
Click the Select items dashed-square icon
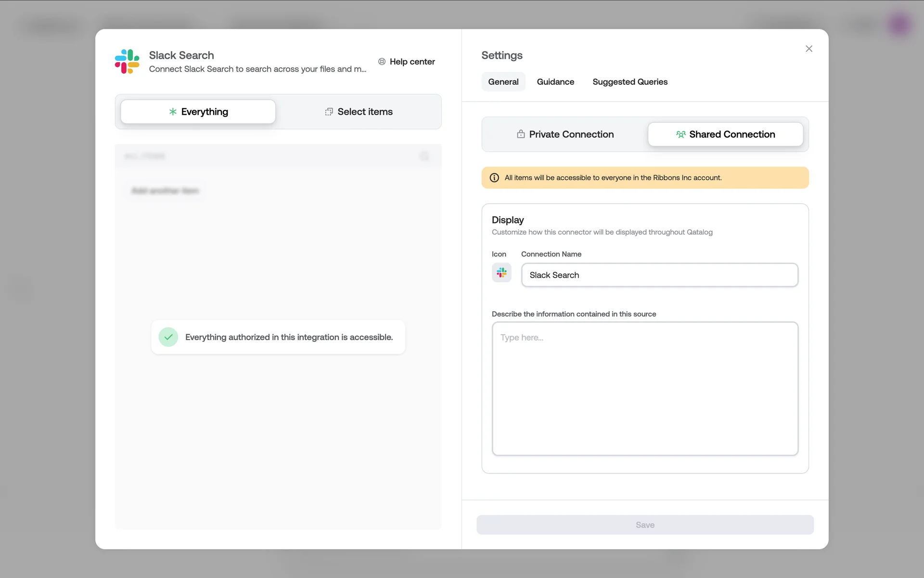click(329, 112)
